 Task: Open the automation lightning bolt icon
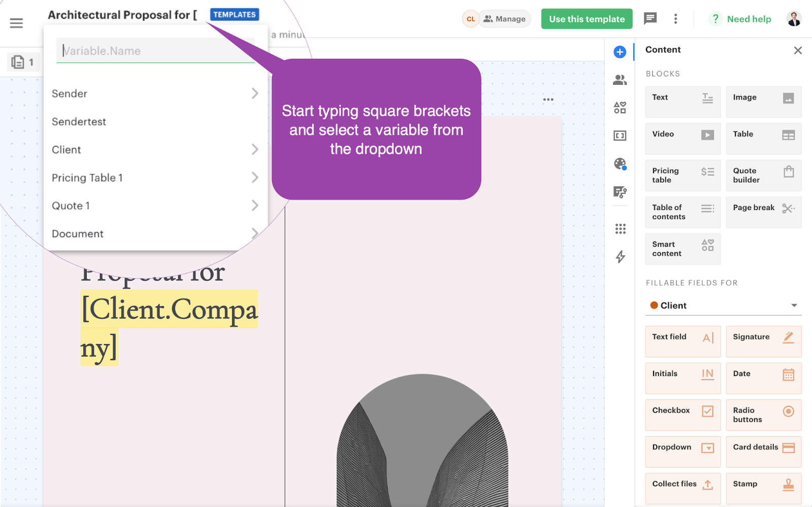point(620,257)
